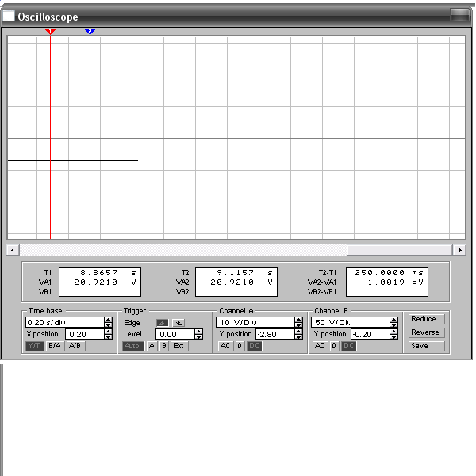Click VA2 reading 20.9210 V
This screenshot has width=476, height=476.
(x=242, y=282)
